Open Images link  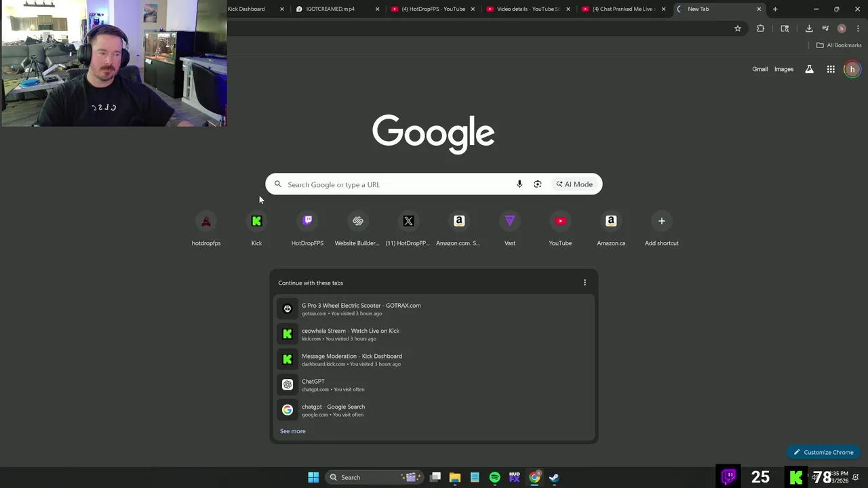[784, 69]
